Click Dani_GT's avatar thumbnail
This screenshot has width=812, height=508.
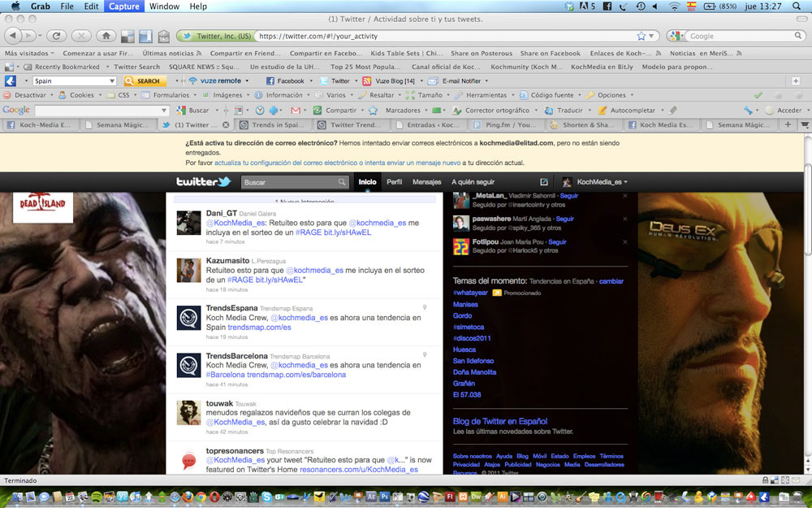point(188,223)
